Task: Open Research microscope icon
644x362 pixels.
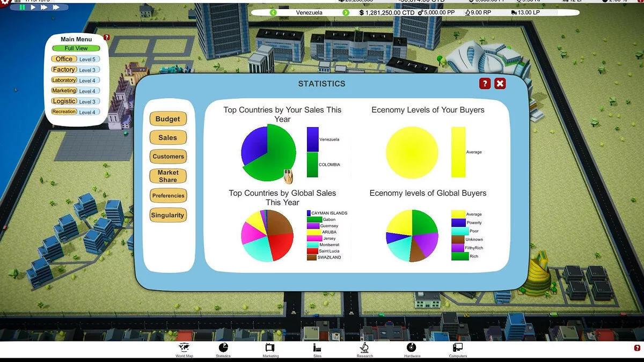Action: pos(364,348)
